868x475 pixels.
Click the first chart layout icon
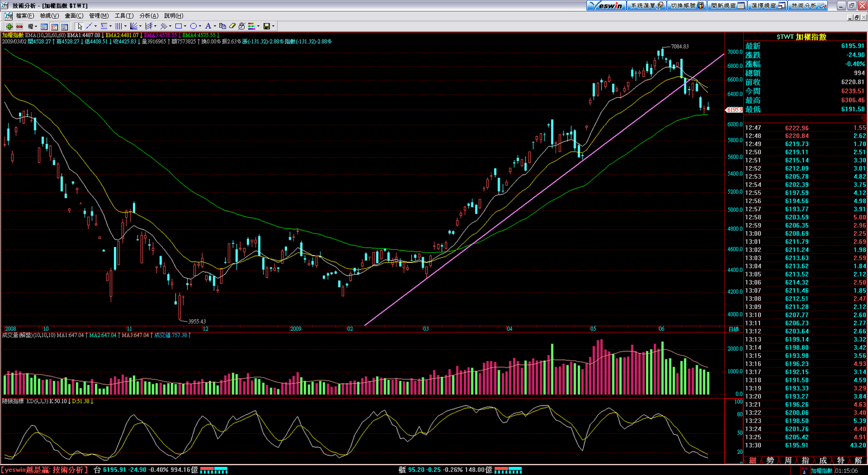click(x=44, y=26)
